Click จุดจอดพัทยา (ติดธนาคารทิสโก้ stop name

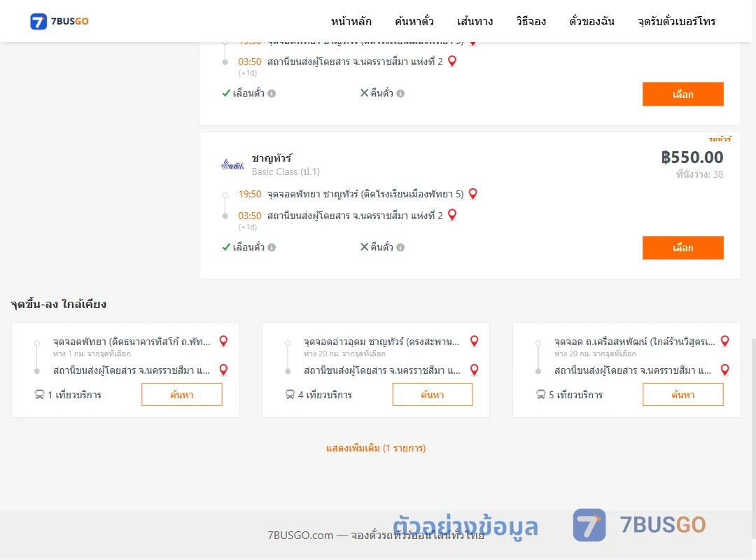132,342
